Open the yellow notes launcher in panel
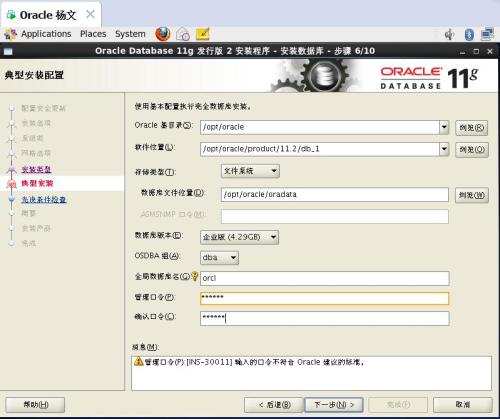The width and height of the screenshot is (500, 419). click(202, 34)
